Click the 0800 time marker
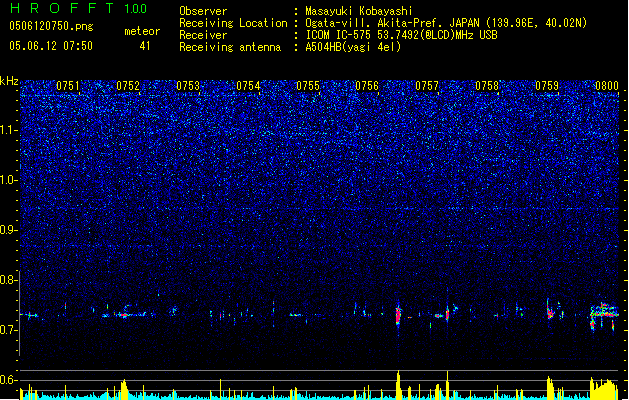 click(607, 86)
